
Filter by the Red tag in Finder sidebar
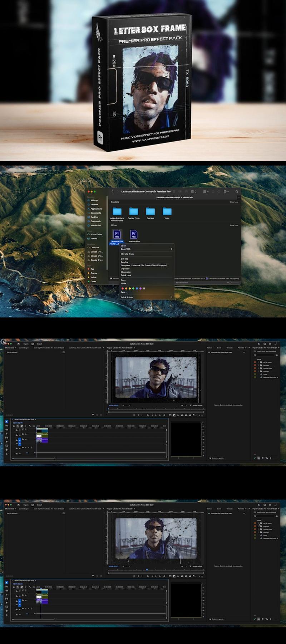click(91, 269)
